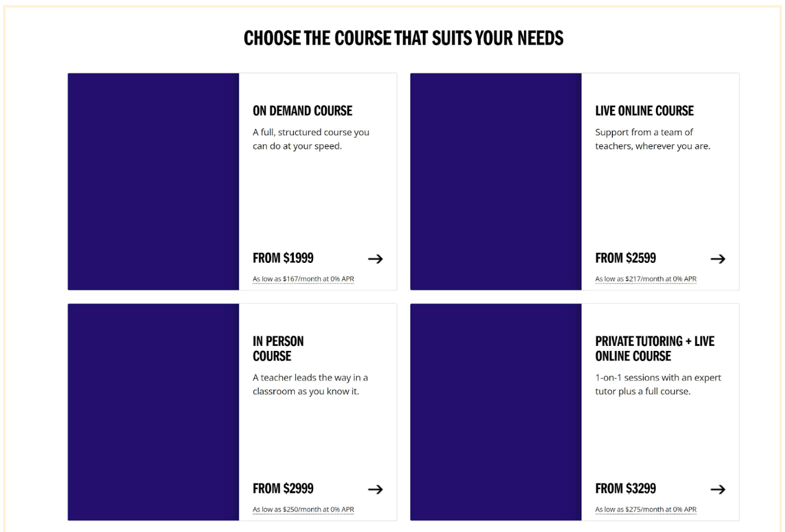Screen dimensions: 785x532
Task: Click 'As low as $217/month at 0% APR'
Action: (x=645, y=279)
